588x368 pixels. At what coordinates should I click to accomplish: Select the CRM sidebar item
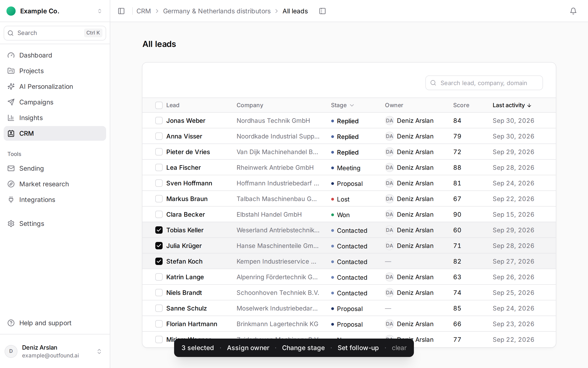(55, 133)
